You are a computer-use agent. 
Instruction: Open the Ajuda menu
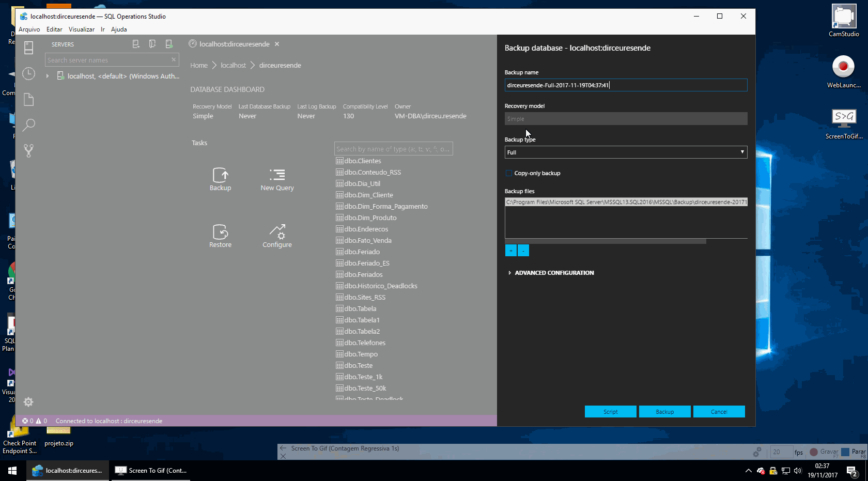[119, 29]
